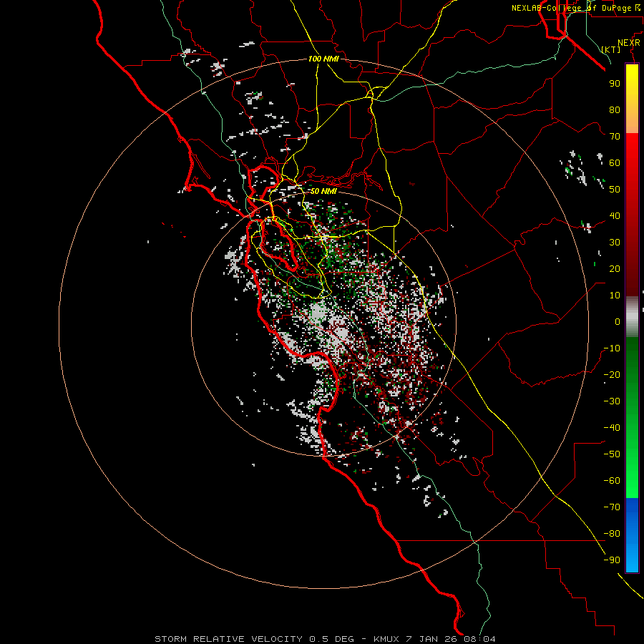This screenshot has width=644, height=644.
Task: Click the STORM RELATIVE VELOCITY caption at bottom
Action: 326,639
